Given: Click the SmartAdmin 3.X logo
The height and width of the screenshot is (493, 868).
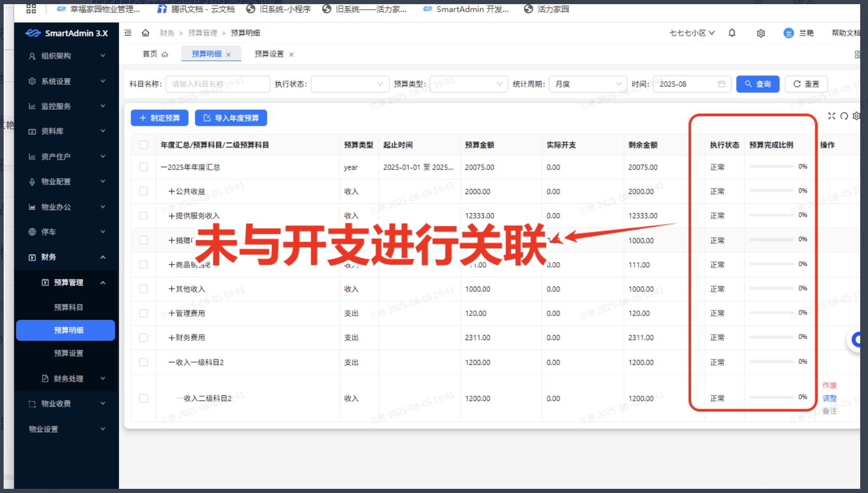Looking at the screenshot, I should click(66, 32).
